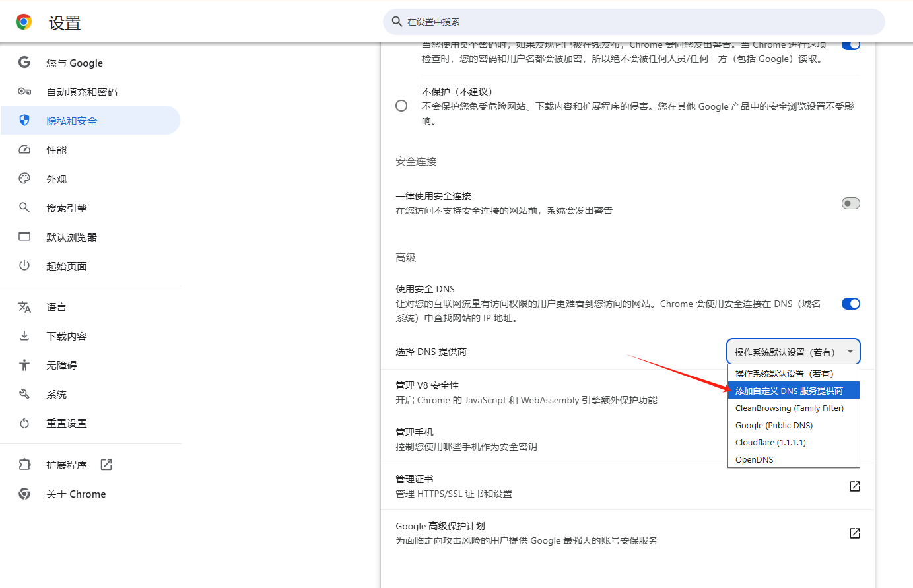Open 下载内容 settings
The image size is (913, 588).
pos(90,336)
